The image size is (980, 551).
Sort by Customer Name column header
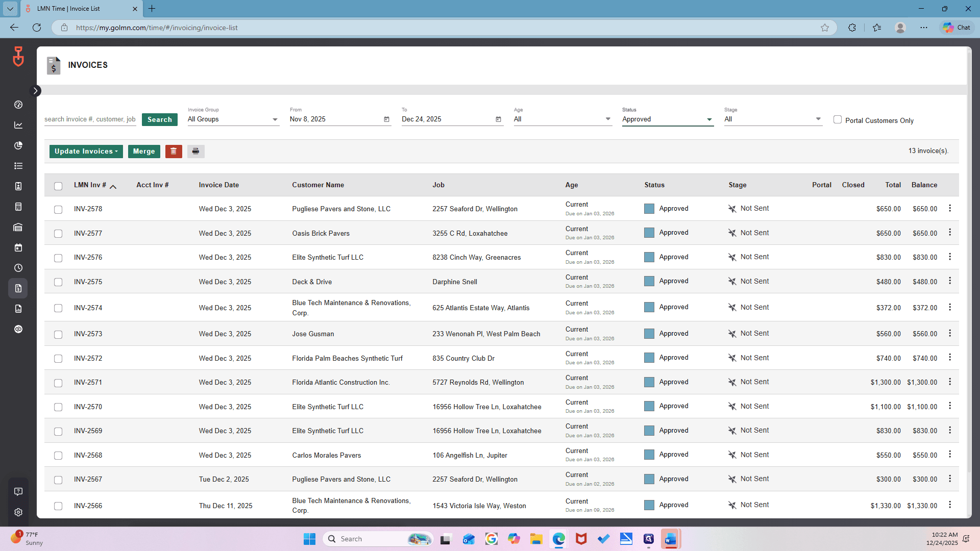coord(318,185)
